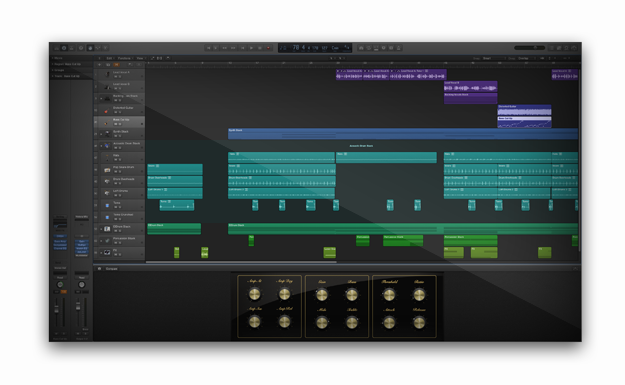Open the Edit menu in tracks area
625x385 pixels.
(x=109, y=58)
